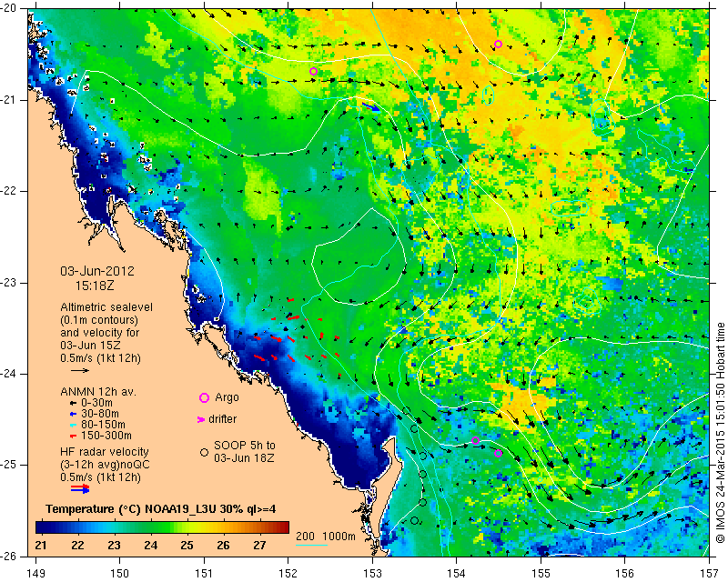Click the magenta Argo circle in the legend

(204, 397)
